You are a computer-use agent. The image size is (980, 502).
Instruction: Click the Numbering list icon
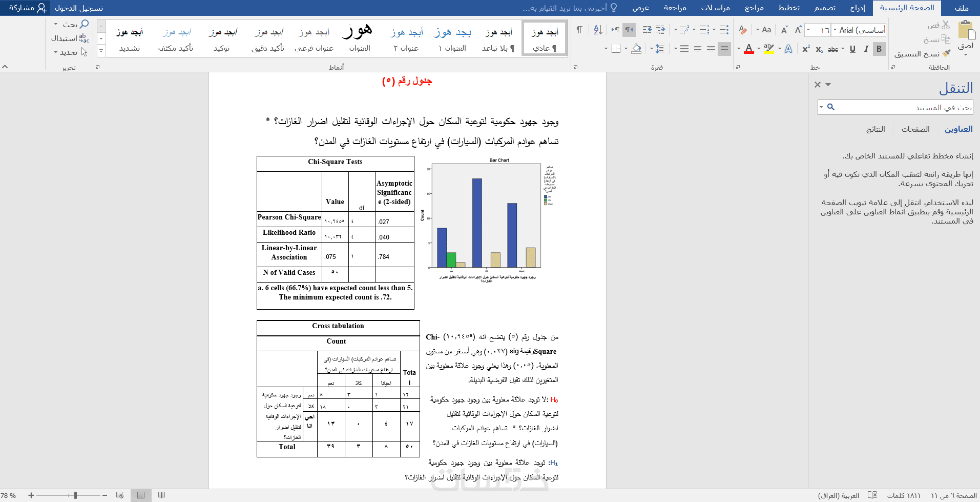pos(704,30)
